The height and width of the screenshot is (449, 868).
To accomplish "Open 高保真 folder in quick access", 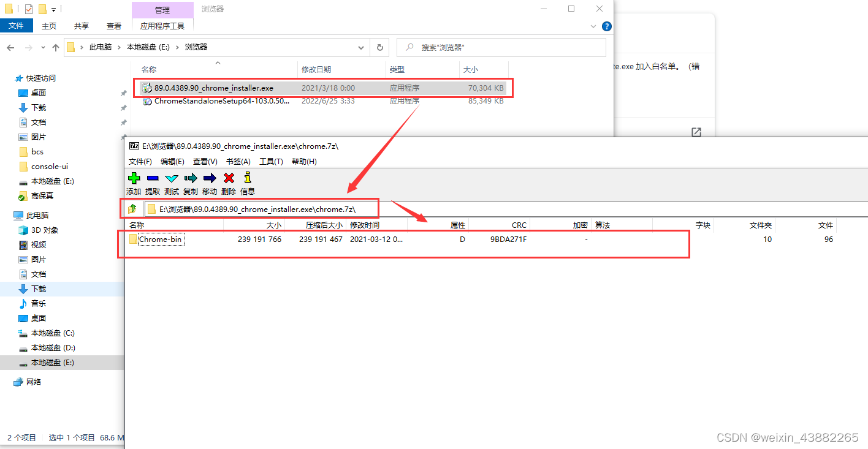I will (x=42, y=196).
